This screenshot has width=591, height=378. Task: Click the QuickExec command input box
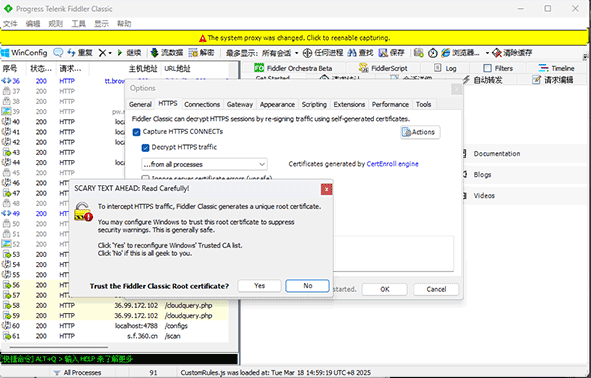point(119,359)
